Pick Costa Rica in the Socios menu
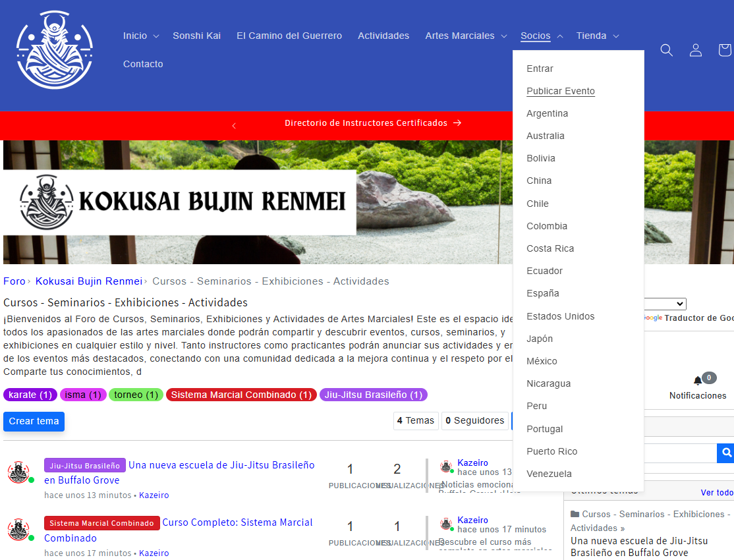 [550, 248]
